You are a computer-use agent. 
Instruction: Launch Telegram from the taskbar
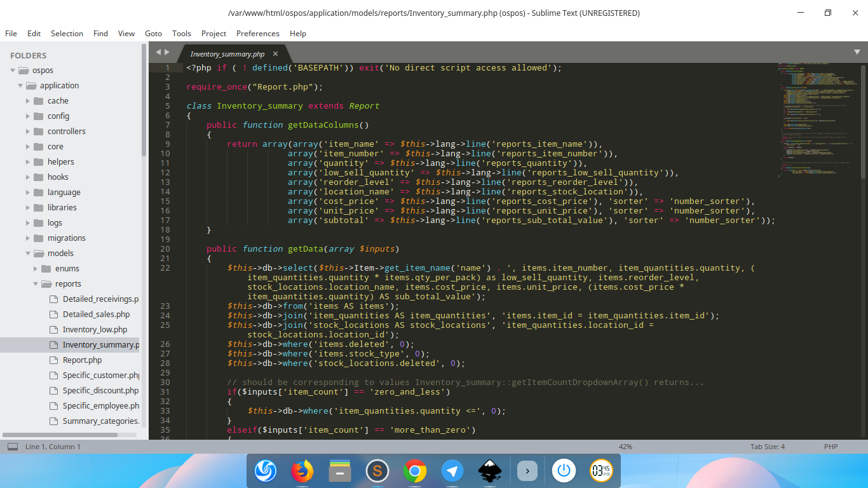point(452,471)
